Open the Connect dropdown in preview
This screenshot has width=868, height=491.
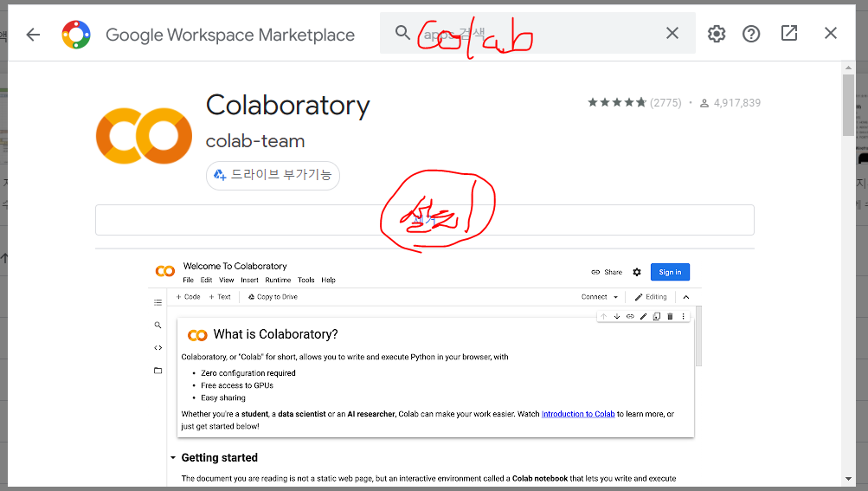click(600, 297)
